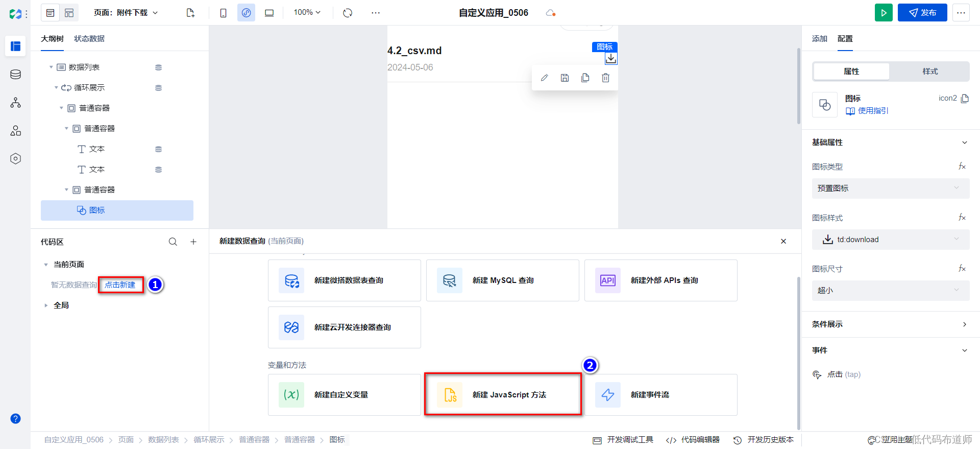
Task: Click the green run preview button
Action: tap(884, 13)
